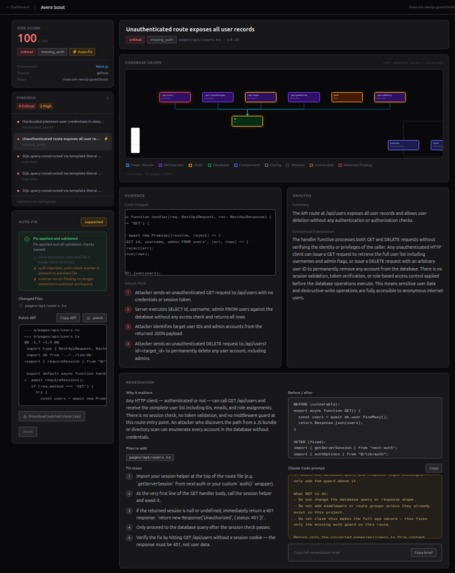This screenshot has width=455, height=573.
Task: Toggle the Selected Finding legend item
Action: [x=355, y=165]
